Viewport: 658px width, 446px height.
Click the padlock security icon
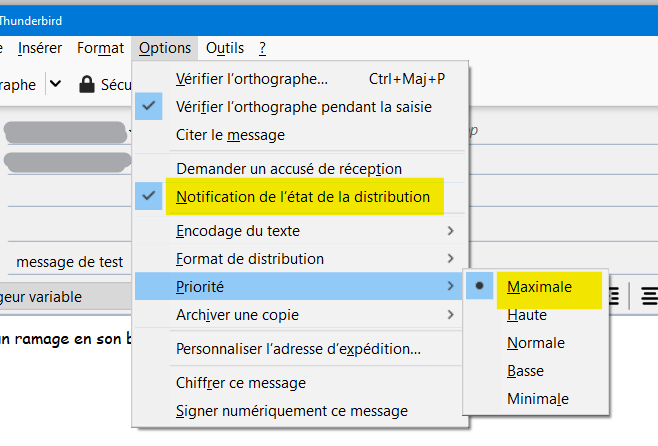click(87, 84)
